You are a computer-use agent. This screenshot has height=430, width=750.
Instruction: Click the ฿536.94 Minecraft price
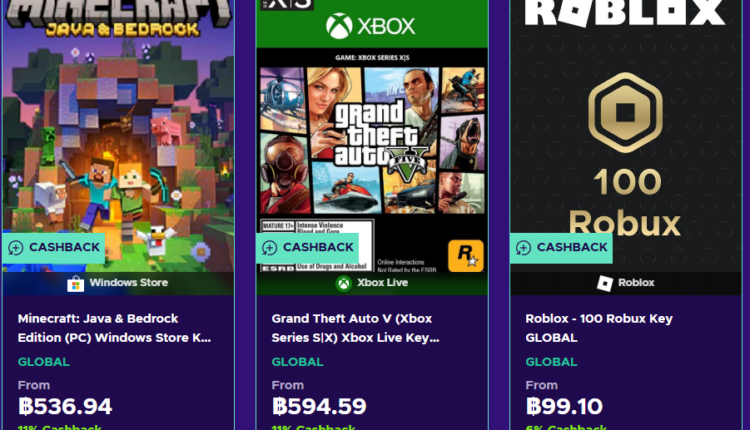[x=65, y=407]
